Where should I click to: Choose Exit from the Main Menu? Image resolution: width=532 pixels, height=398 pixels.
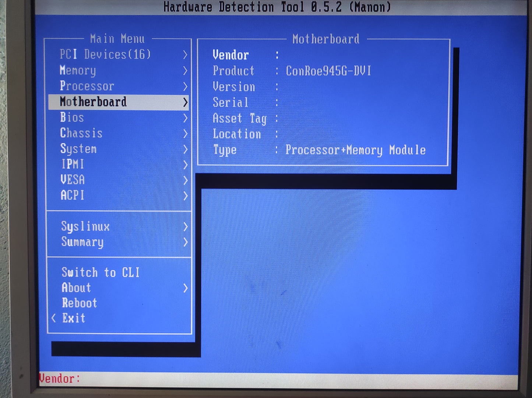pyautogui.click(x=74, y=318)
